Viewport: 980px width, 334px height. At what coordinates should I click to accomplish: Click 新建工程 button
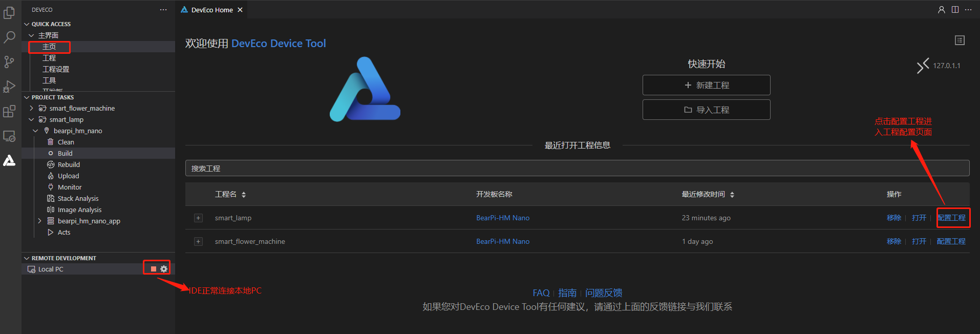pyautogui.click(x=707, y=85)
